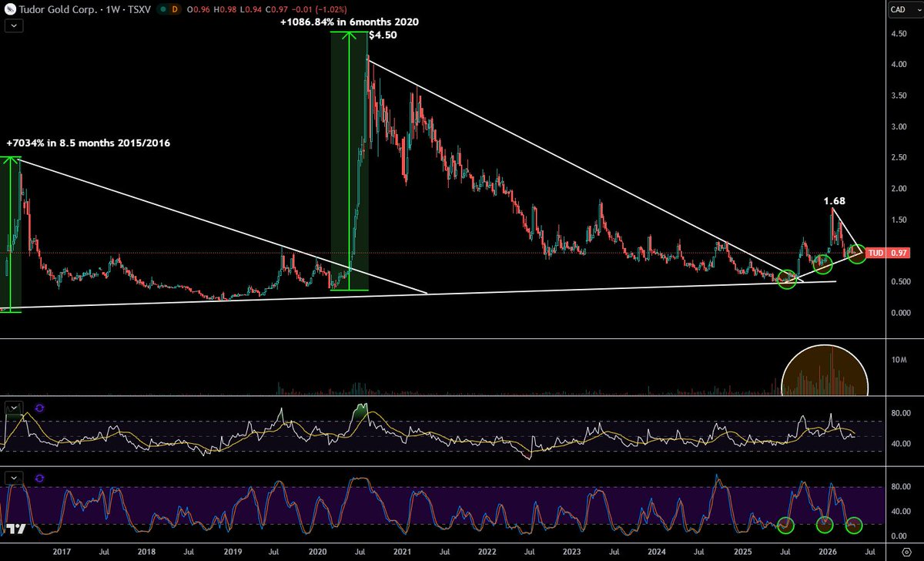Image resolution: width=924 pixels, height=561 pixels.
Task: Click the 2017 time axis label
Action: [62, 552]
